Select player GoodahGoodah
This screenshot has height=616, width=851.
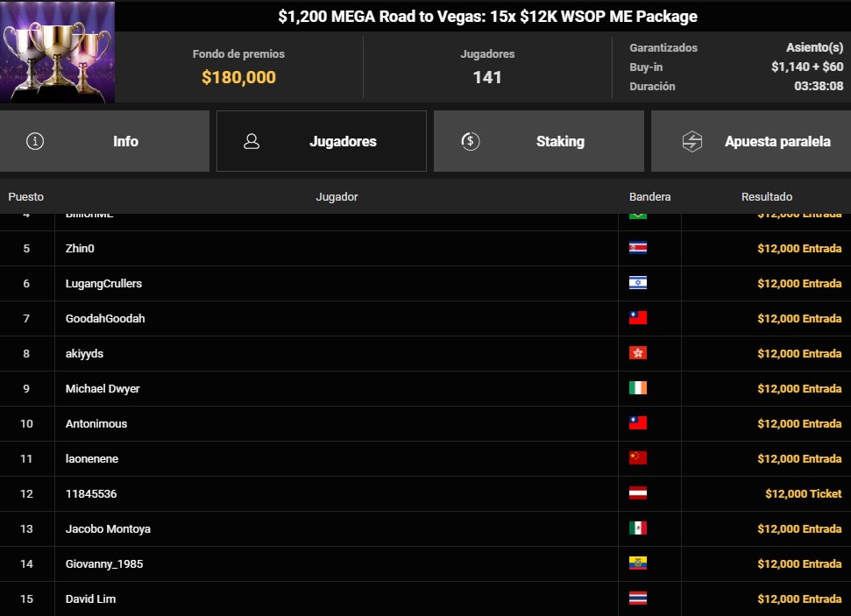[105, 319]
